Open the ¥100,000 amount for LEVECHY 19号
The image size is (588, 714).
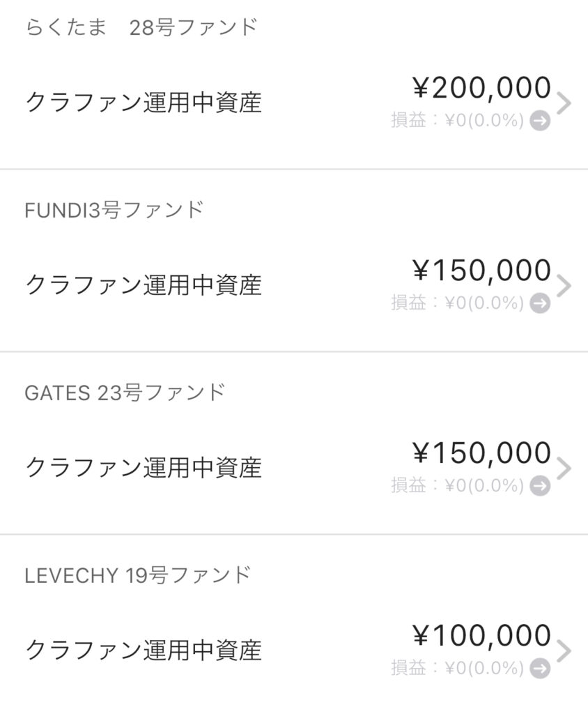coord(482,637)
